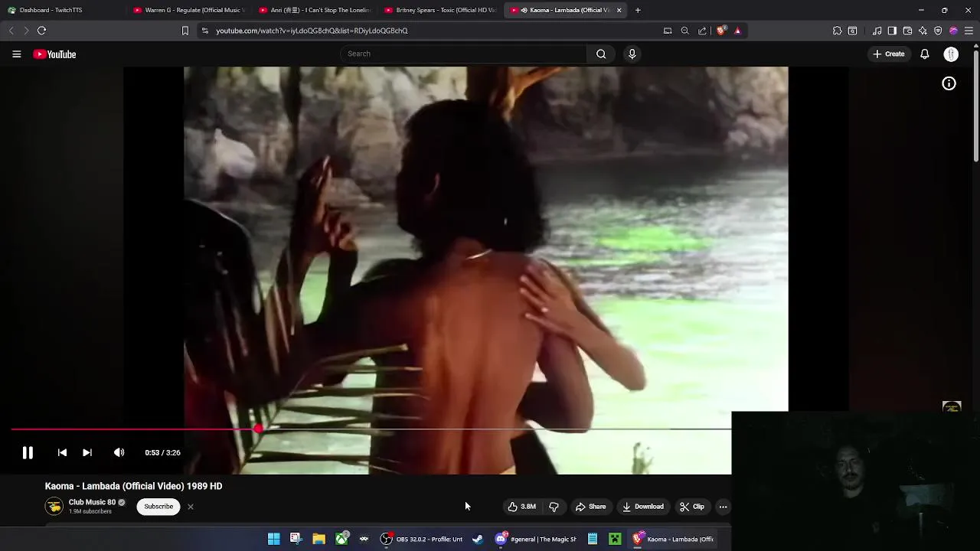Screen dimensions: 980x551
Task: Dislike the video
Action: [554, 507]
